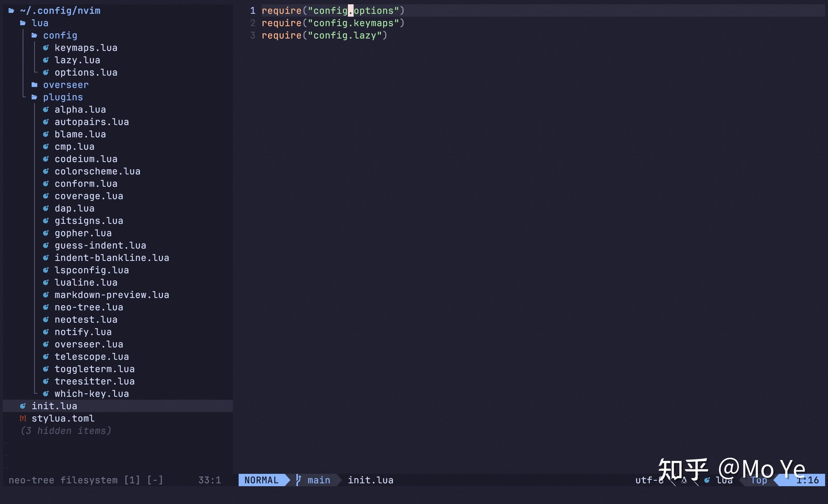Click the file icon beside telescope.lua
Image resolution: width=828 pixels, height=504 pixels.
(46, 357)
